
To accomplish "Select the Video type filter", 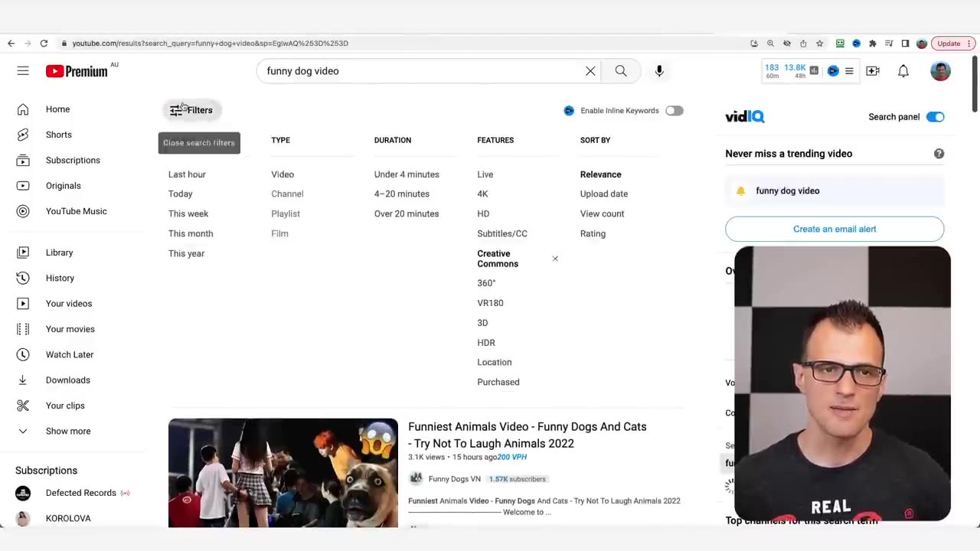I will [283, 174].
